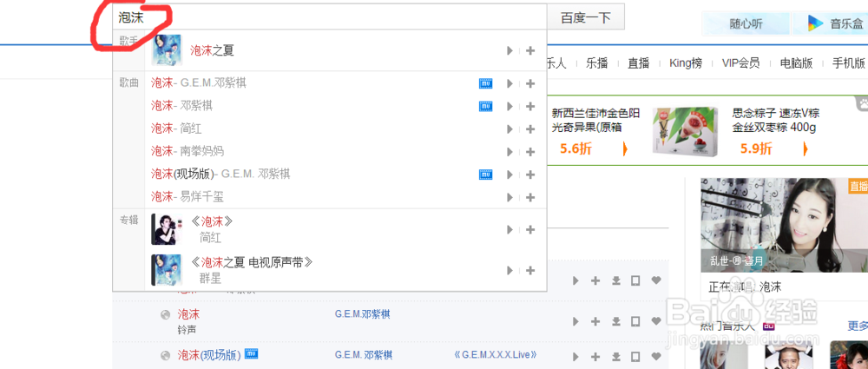The height and width of the screenshot is (369, 868).
Task: Favorite the 泡沫 铃声 result with heart
Action: (x=656, y=320)
